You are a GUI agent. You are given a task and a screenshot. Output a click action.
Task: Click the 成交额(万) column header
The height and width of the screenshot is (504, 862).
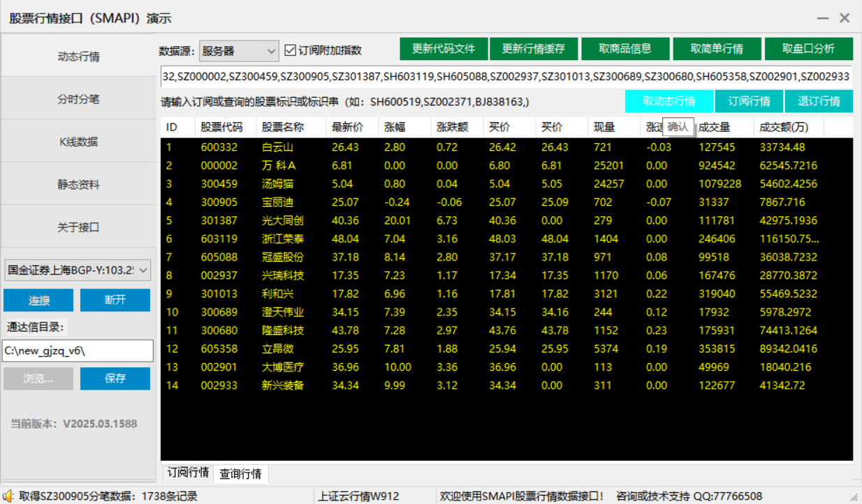click(789, 127)
